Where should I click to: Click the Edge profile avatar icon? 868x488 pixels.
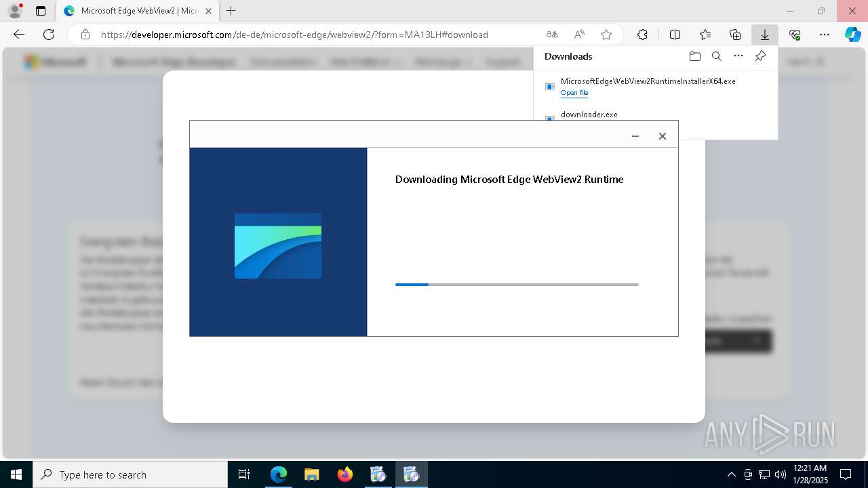pos(15,11)
